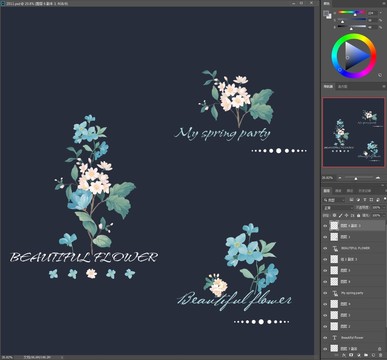Click the new adjustment layer icon

[x=358, y=355]
